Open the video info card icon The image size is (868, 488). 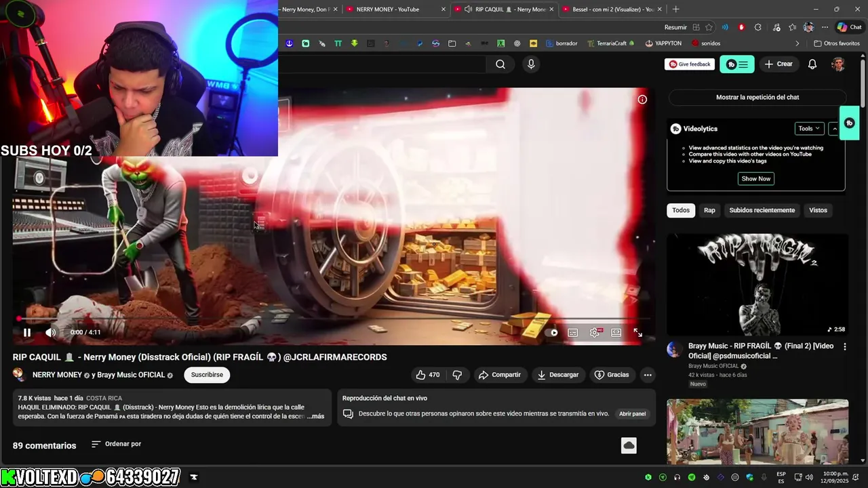pos(642,99)
